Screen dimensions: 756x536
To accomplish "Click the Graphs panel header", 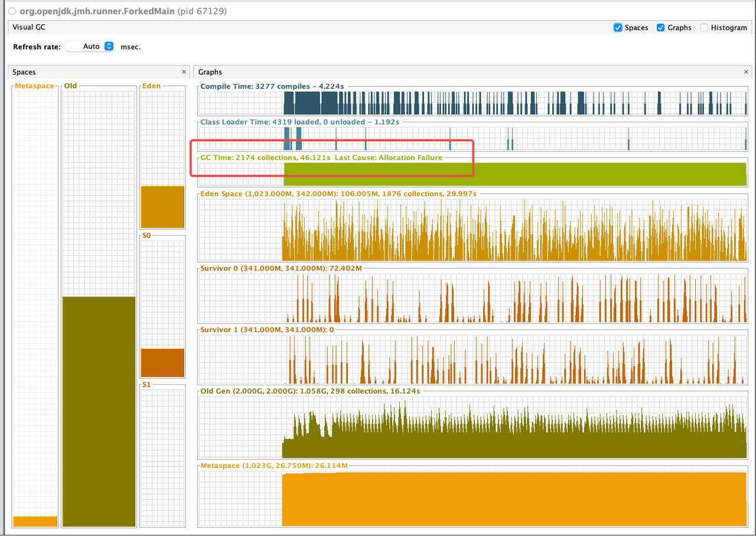I will tap(472, 72).
